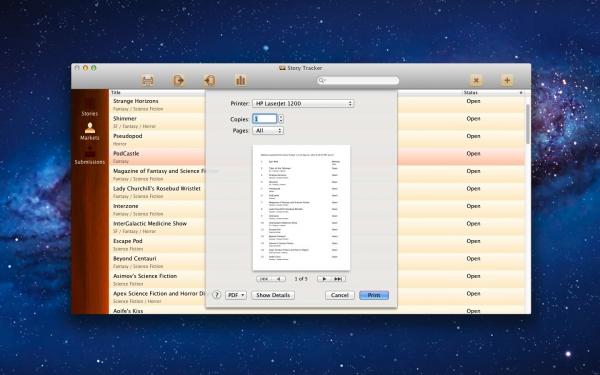Click the export arrow icon in the toolbar
Screen dimensions: 600x375
pos(179,80)
